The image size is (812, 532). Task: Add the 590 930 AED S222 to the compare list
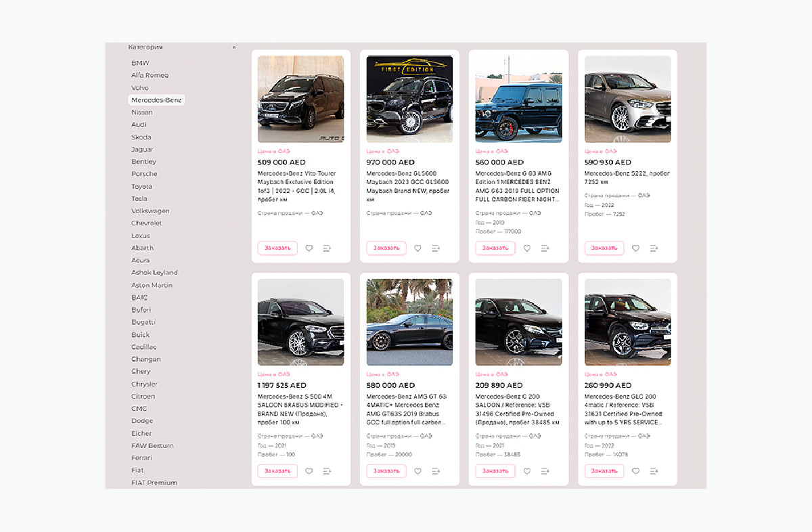(x=654, y=248)
